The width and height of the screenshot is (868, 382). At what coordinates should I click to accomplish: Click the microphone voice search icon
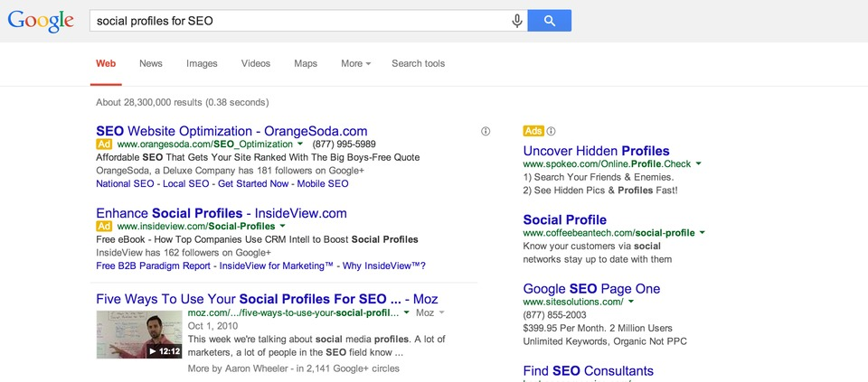tap(517, 21)
